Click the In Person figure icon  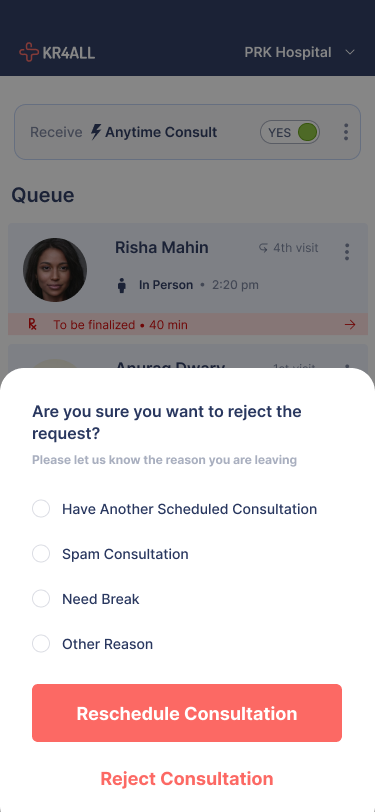[122, 285]
